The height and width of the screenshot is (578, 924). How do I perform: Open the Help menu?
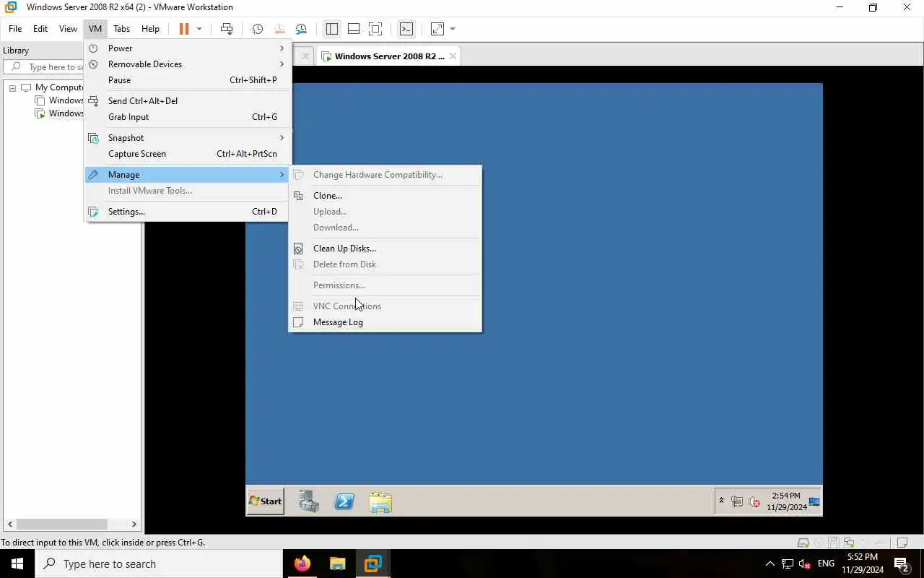point(150,29)
